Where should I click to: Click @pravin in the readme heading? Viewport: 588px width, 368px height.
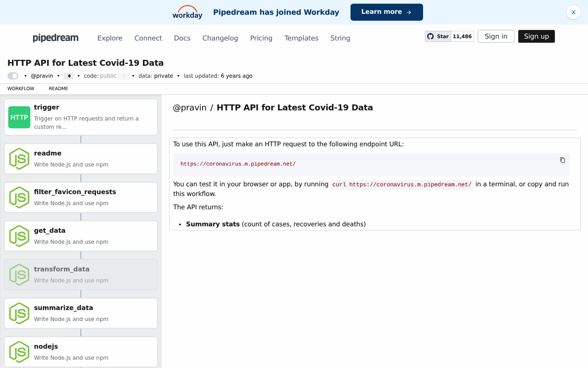coord(190,108)
